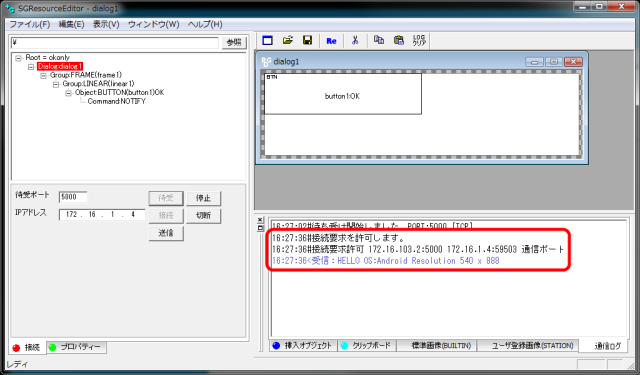Click the path input field showing ¥
This screenshot has height=375, width=640.
pyautogui.click(x=115, y=42)
